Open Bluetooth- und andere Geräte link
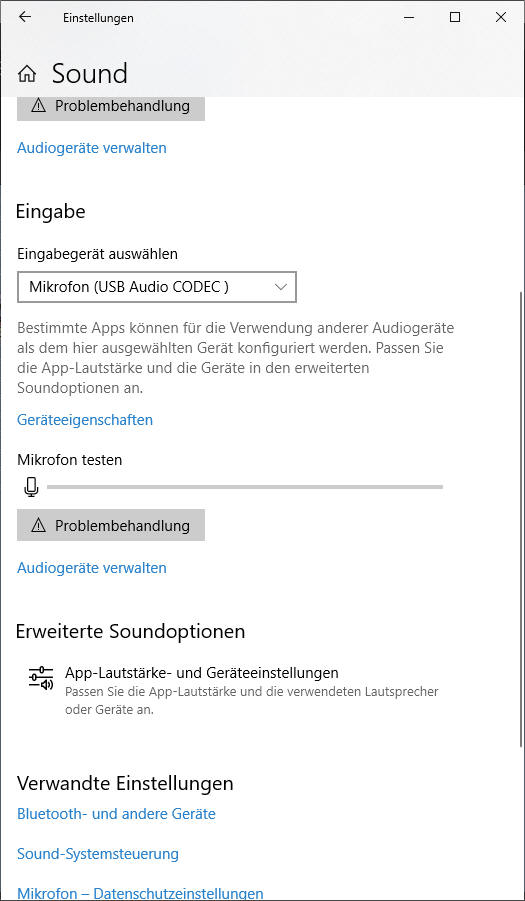The height and width of the screenshot is (901, 525). point(117,814)
